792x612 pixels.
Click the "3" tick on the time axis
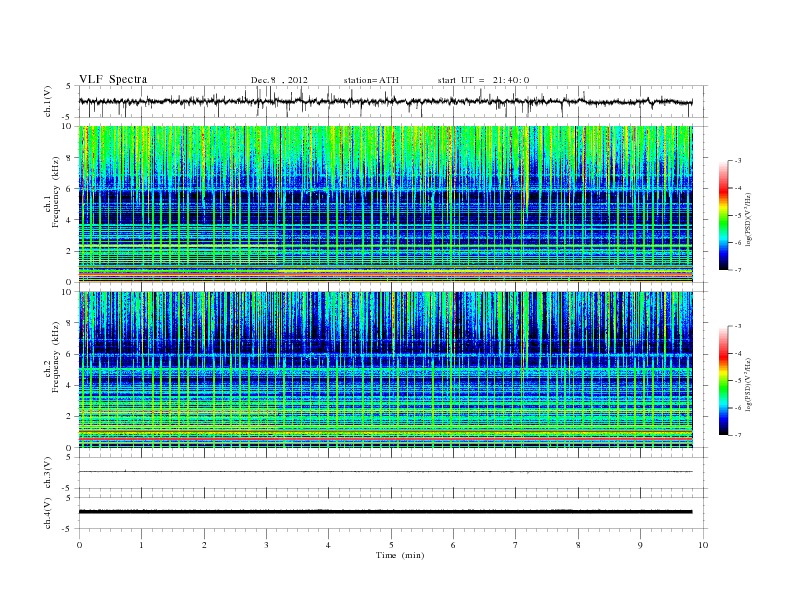[266, 545]
